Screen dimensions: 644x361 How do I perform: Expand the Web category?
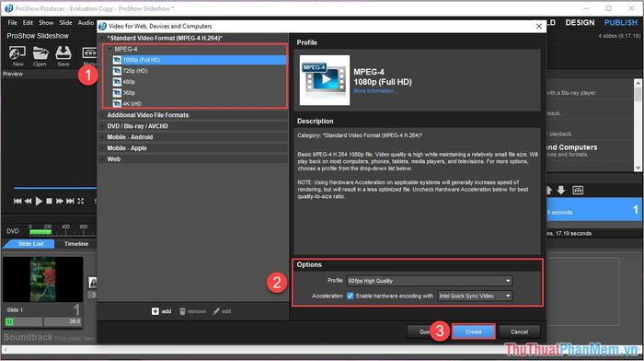(103, 159)
